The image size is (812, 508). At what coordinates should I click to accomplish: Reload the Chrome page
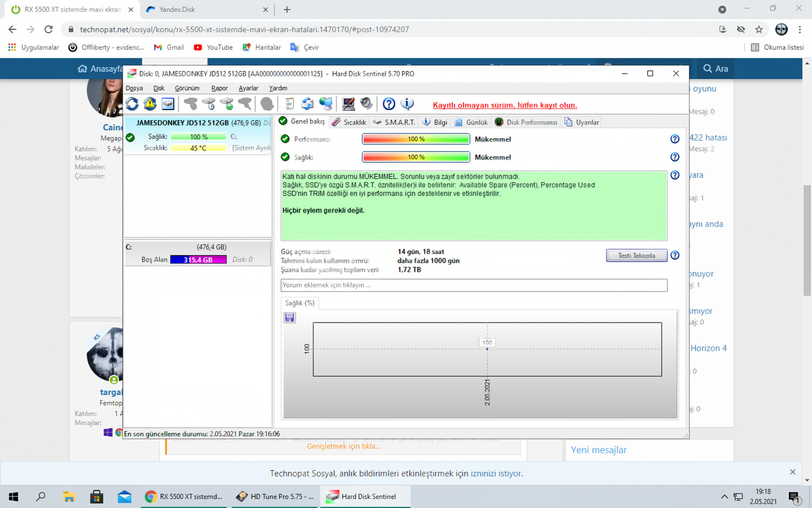click(48, 29)
